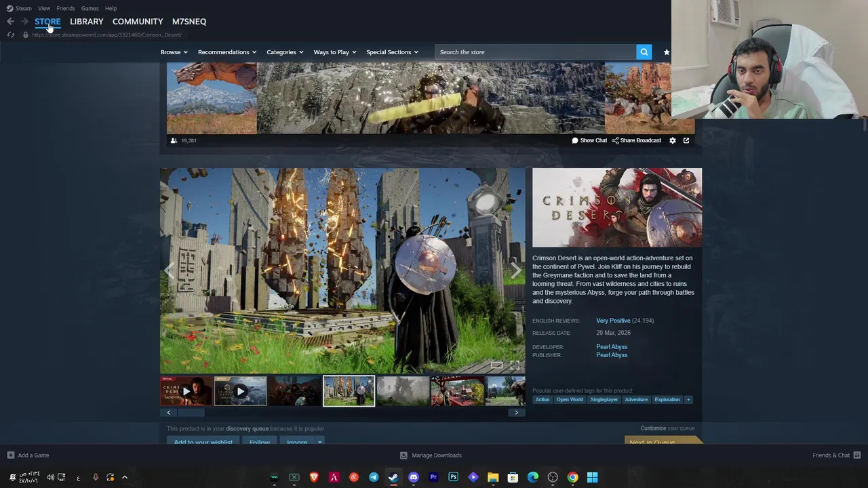Viewport: 868px width, 488px height.
Task: Open Adobe Premiere Pro from the taskbar
Action: (433, 477)
